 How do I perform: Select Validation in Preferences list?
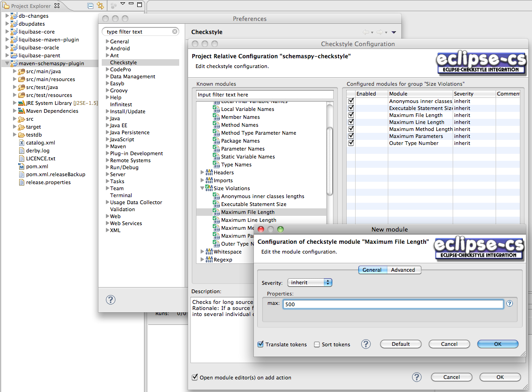[122, 209]
